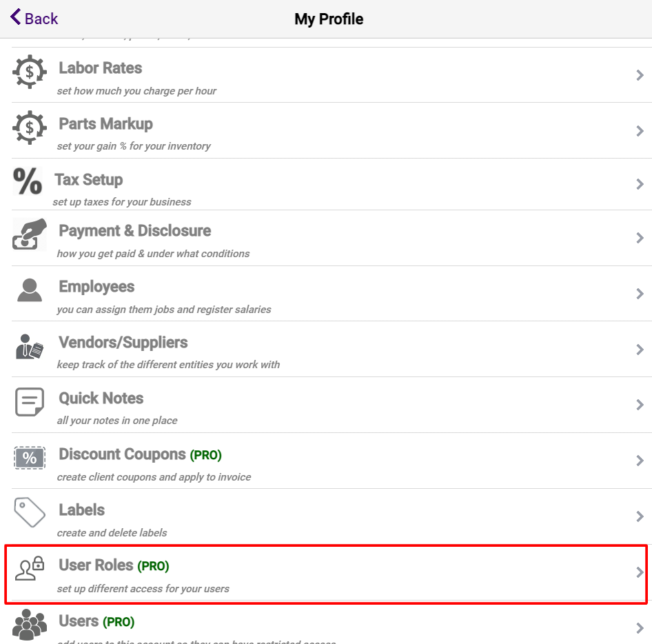Select the Employees person icon
Screen dimensions: 652x644
point(29,291)
